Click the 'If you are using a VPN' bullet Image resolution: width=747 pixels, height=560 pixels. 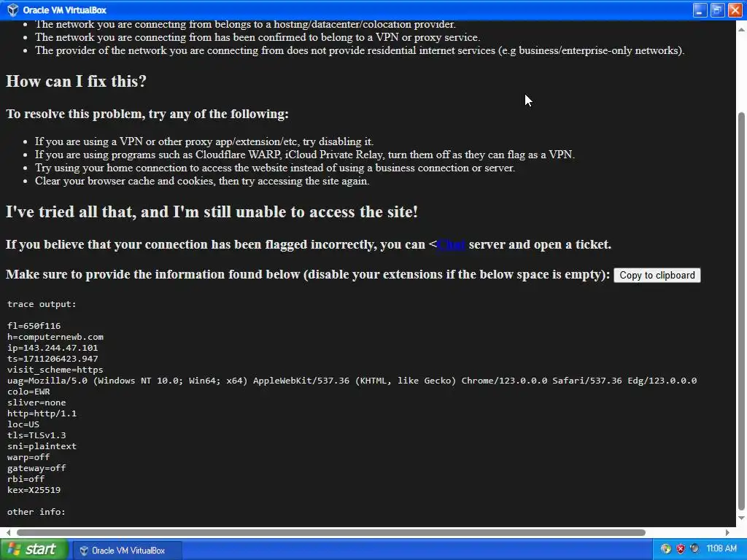[204, 141]
